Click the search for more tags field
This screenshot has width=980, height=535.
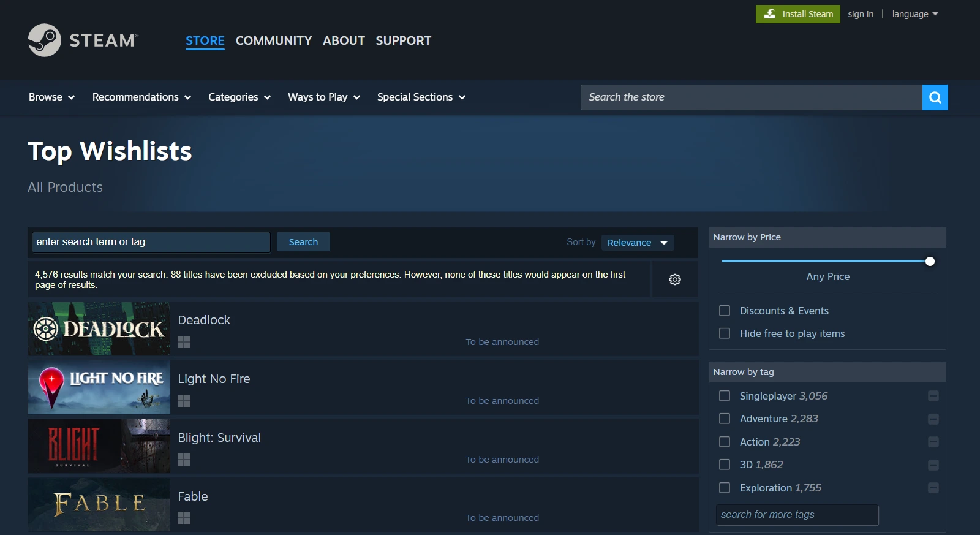point(797,515)
